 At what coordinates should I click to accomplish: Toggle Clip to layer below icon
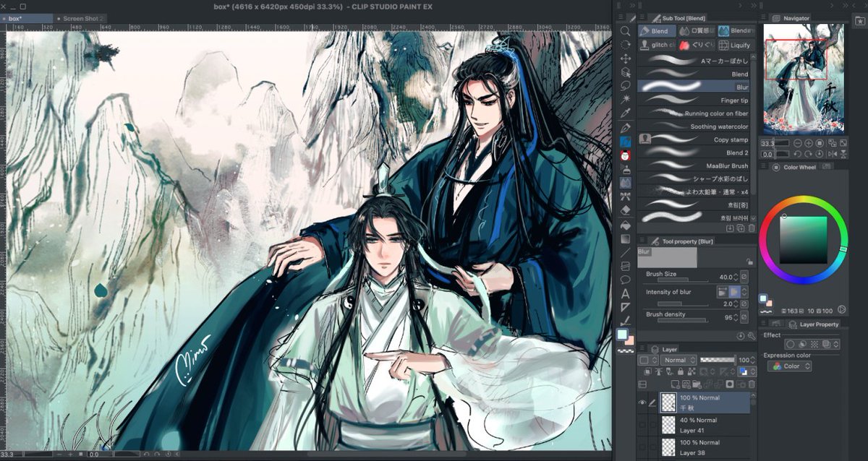click(x=647, y=371)
